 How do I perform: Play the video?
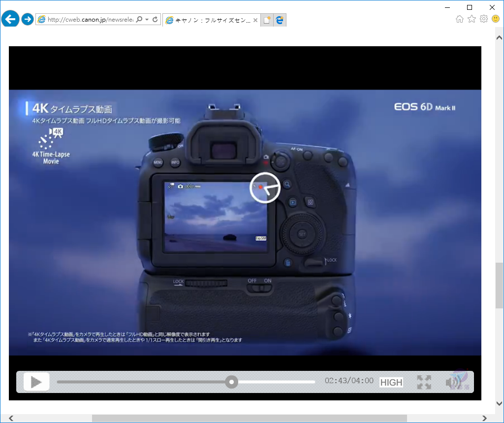[36, 382]
